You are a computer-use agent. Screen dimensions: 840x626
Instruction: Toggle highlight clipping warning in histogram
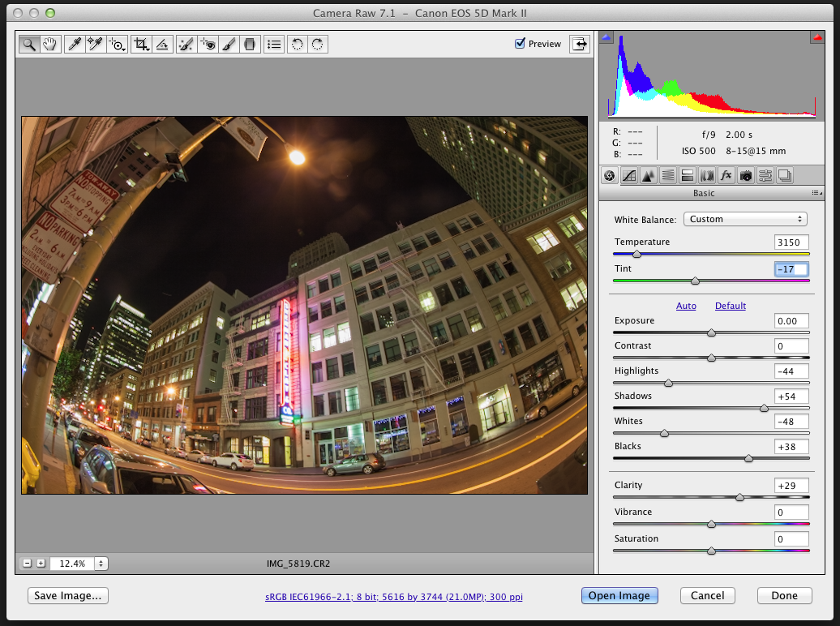[x=816, y=37]
